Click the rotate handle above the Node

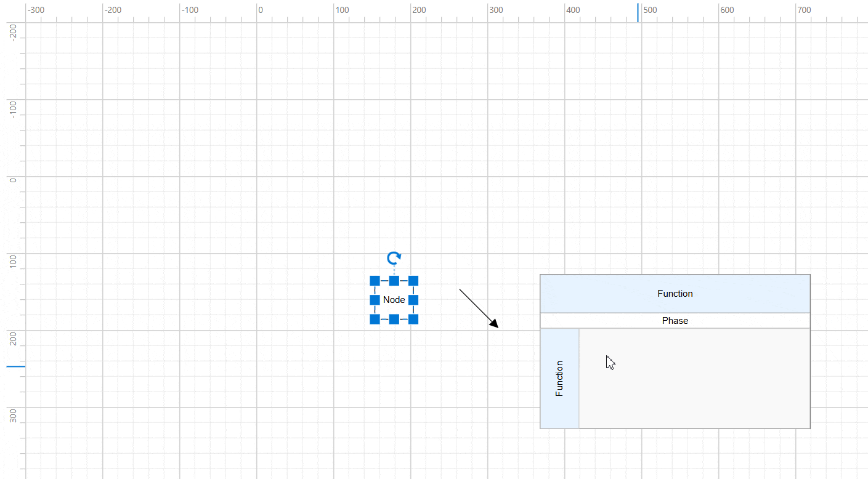click(394, 258)
